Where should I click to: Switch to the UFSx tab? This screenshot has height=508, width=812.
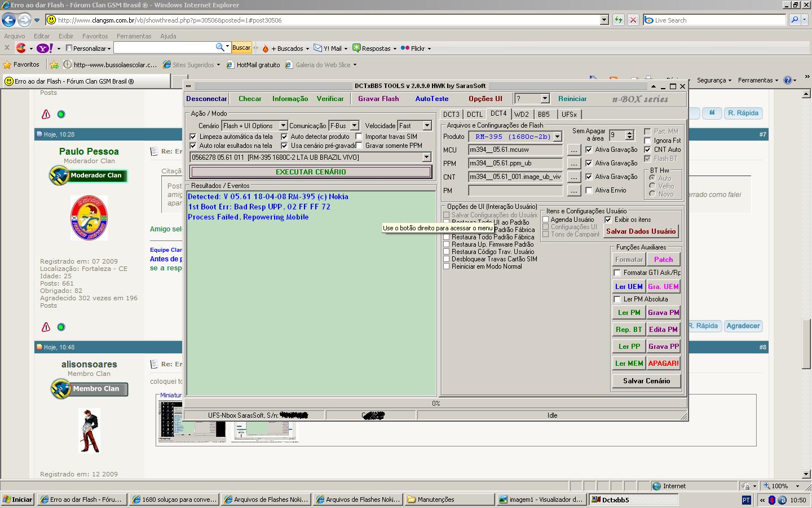(x=569, y=115)
